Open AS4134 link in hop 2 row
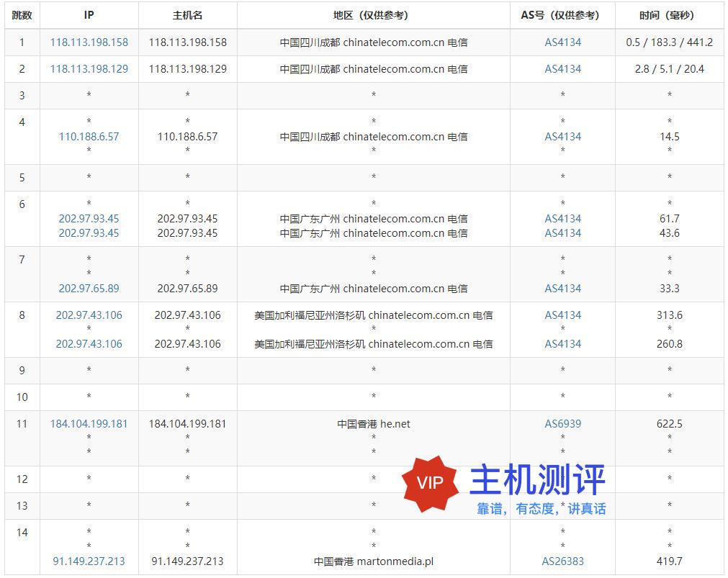 (562, 68)
